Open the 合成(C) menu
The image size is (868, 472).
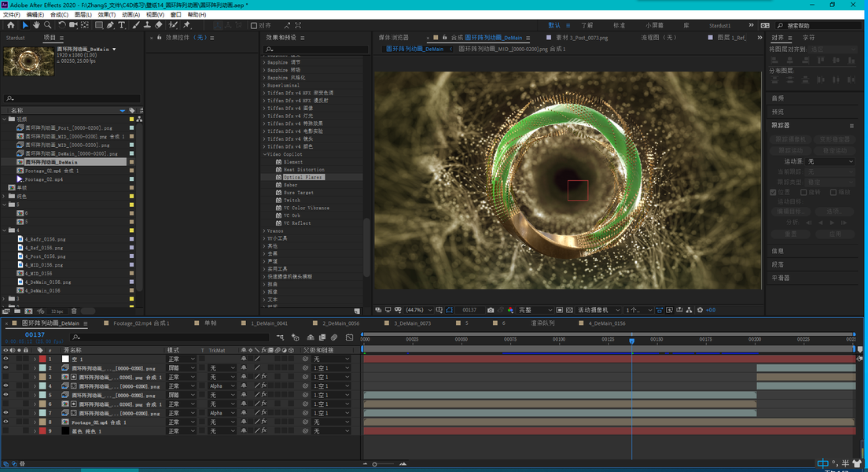(x=59, y=14)
